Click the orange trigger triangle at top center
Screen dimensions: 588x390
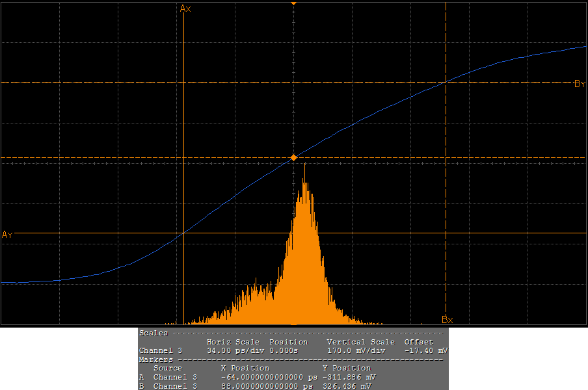(294, 4)
